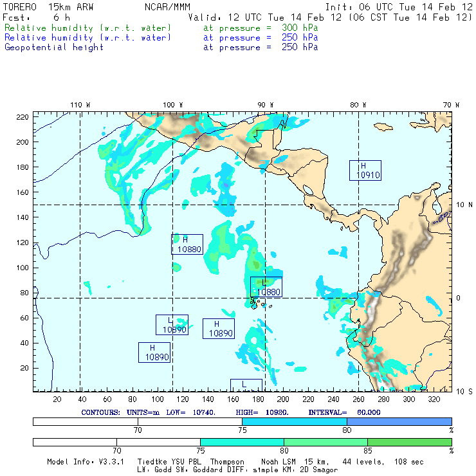476x476 pixels.
Task: Click the blue 250 hPa relative humidity legend line
Action: [161, 38]
